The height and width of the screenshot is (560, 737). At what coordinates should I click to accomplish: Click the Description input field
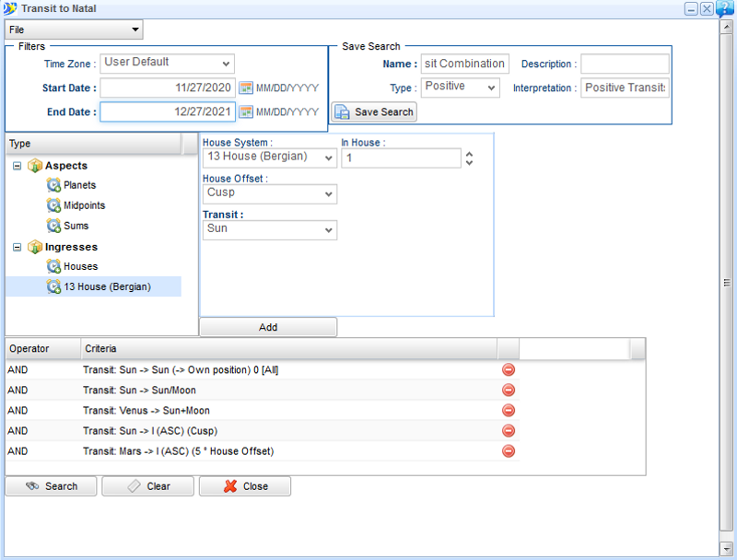(x=624, y=64)
